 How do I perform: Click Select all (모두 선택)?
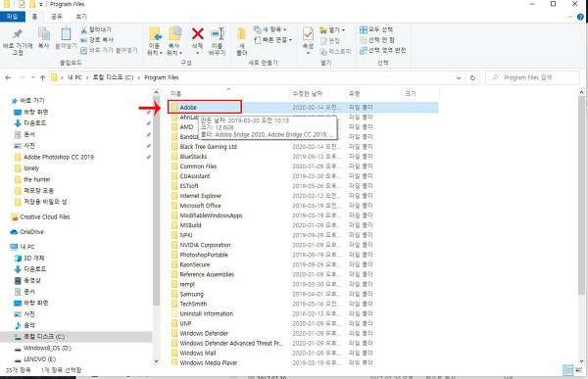[x=376, y=29]
